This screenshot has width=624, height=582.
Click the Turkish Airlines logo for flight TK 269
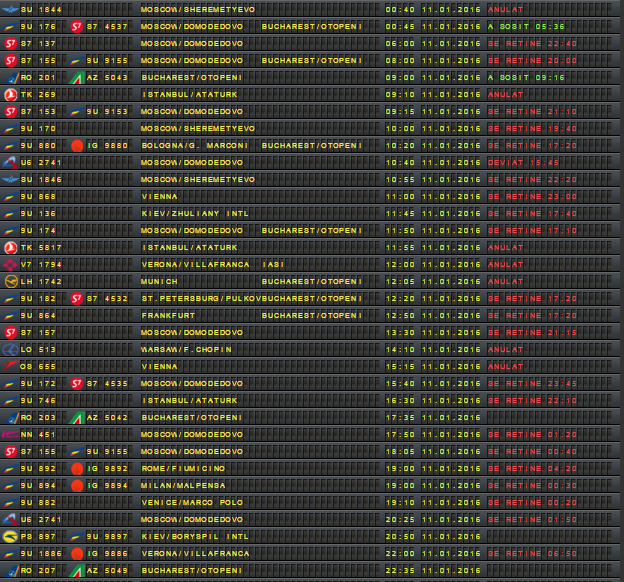pos(11,94)
